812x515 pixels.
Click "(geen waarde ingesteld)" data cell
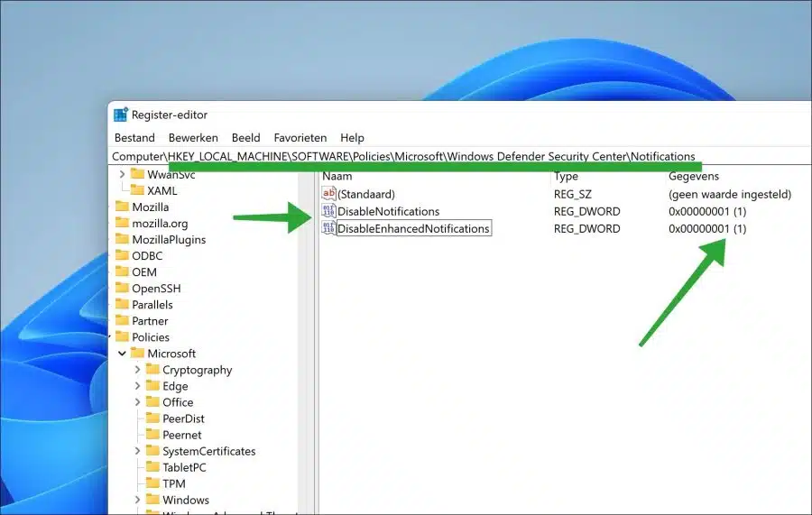click(730, 194)
